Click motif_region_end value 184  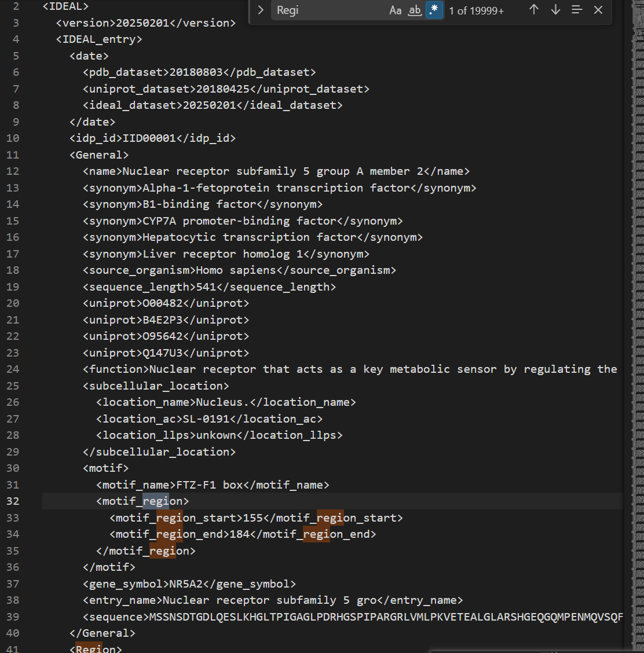[x=239, y=534]
